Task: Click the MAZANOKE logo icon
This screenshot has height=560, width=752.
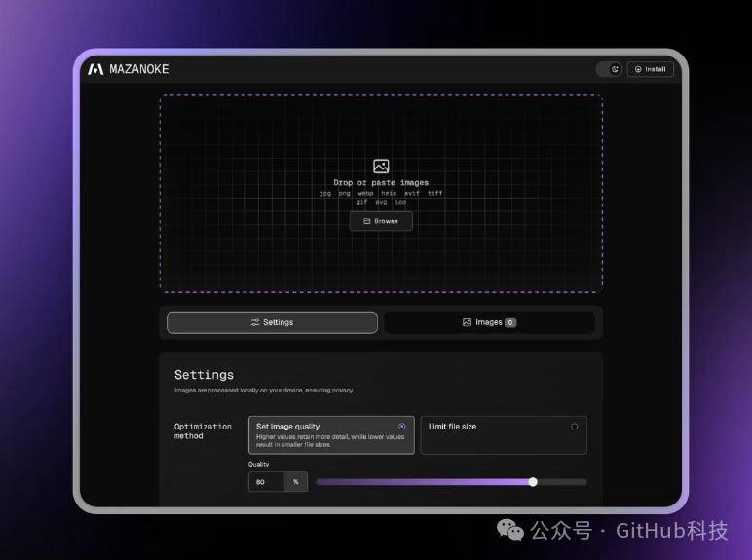Action: pyautogui.click(x=95, y=69)
